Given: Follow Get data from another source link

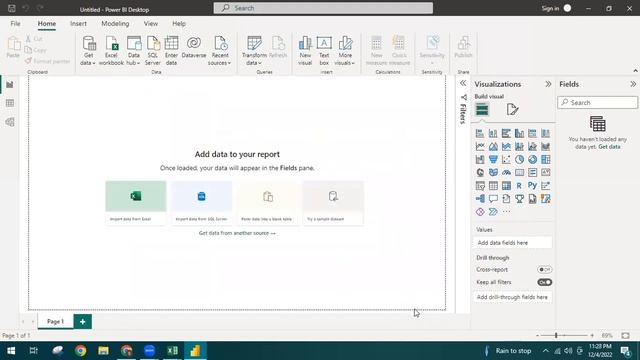Looking at the screenshot, I should tap(237, 233).
